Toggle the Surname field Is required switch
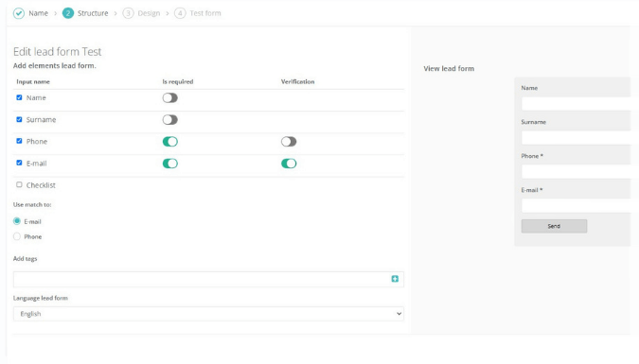The width and height of the screenshot is (639, 364). point(170,120)
